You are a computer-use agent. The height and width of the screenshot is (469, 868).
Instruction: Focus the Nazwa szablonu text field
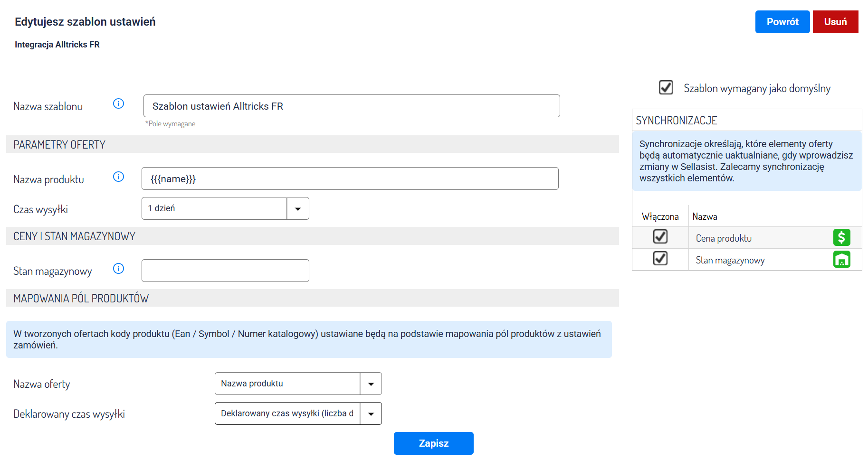coord(352,106)
